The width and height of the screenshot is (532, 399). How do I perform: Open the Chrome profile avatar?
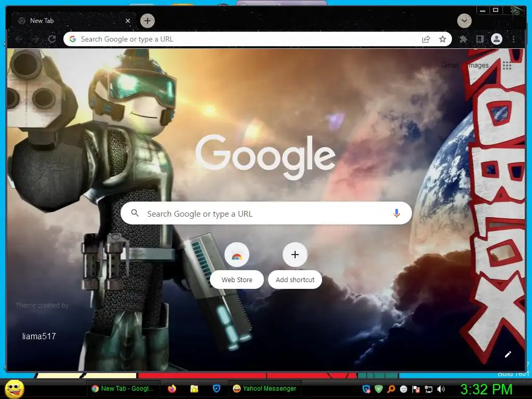coord(496,39)
